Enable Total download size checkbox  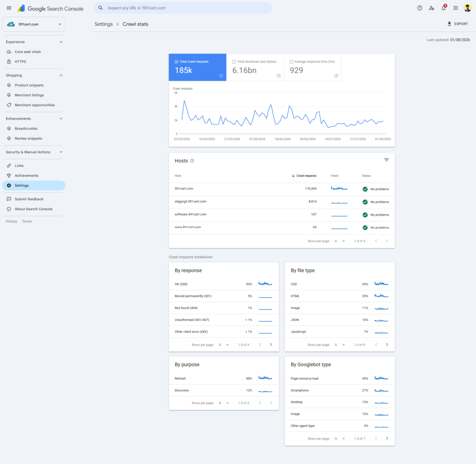pos(234,62)
